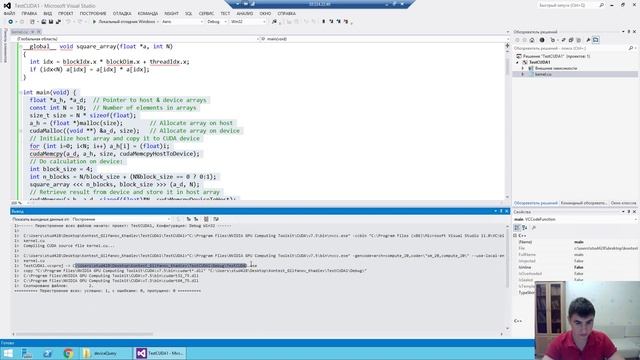This screenshot has width=640, height=360.
Task: Open find in files toolbar icon
Action: click(x=274, y=22)
